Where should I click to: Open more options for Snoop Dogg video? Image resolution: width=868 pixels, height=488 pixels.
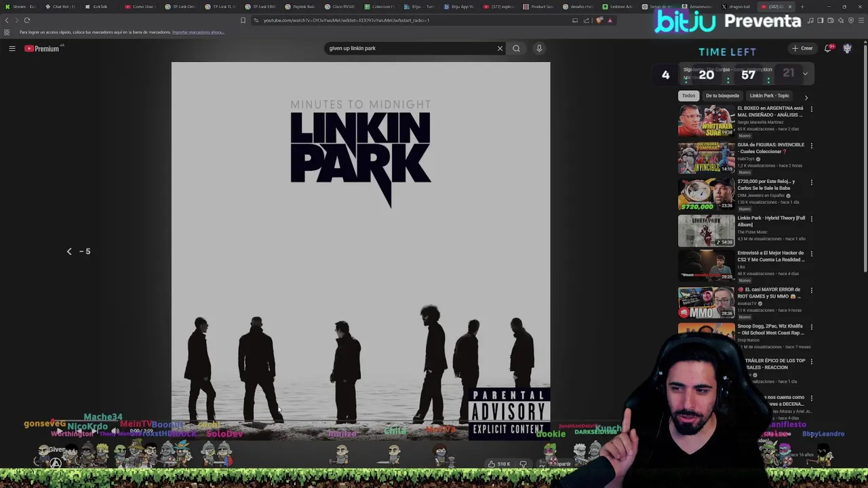tap(811, 327)
